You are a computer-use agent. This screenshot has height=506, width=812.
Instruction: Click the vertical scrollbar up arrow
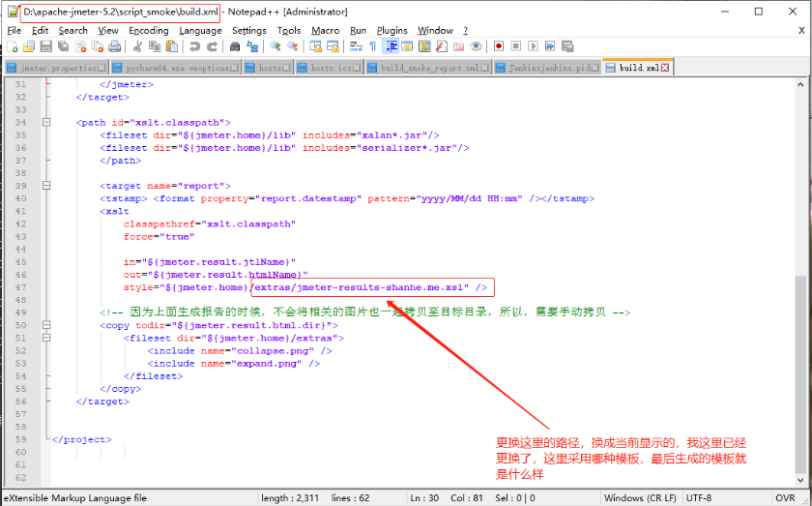click(x=800, y=84)
